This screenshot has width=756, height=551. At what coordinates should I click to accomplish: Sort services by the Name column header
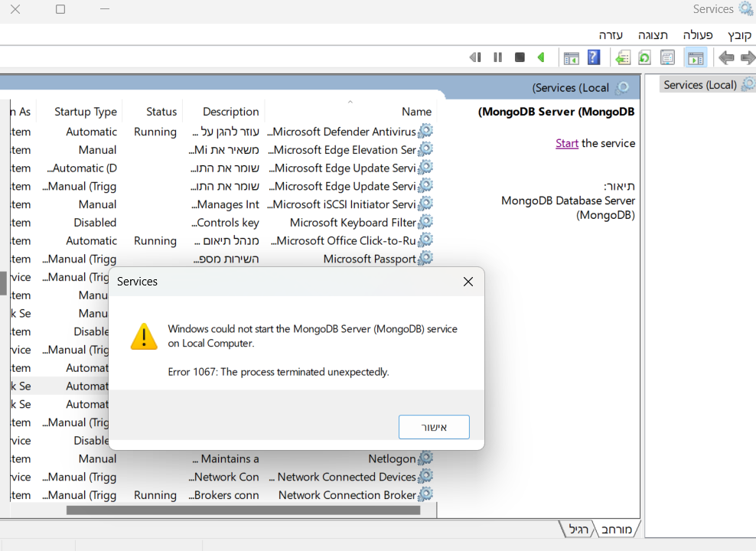[416, 112]
